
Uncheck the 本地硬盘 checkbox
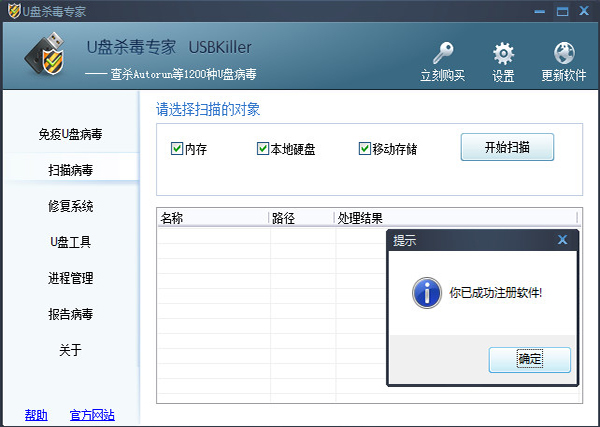pyautogui.click(x=262, y=148)
